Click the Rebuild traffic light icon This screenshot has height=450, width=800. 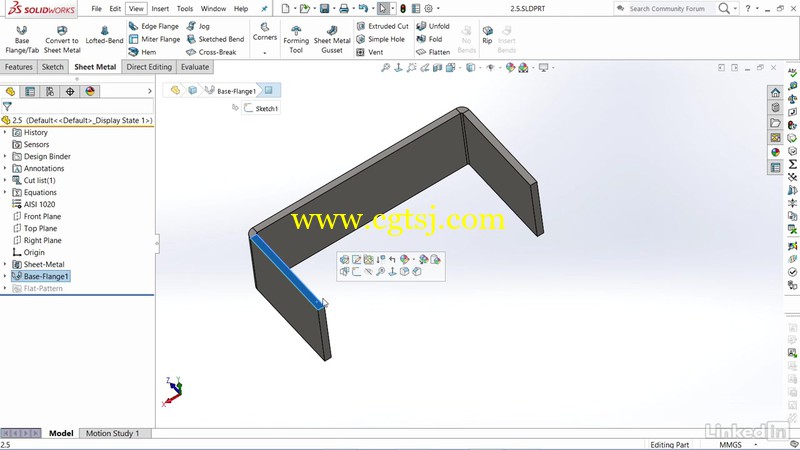pos(403,9)
